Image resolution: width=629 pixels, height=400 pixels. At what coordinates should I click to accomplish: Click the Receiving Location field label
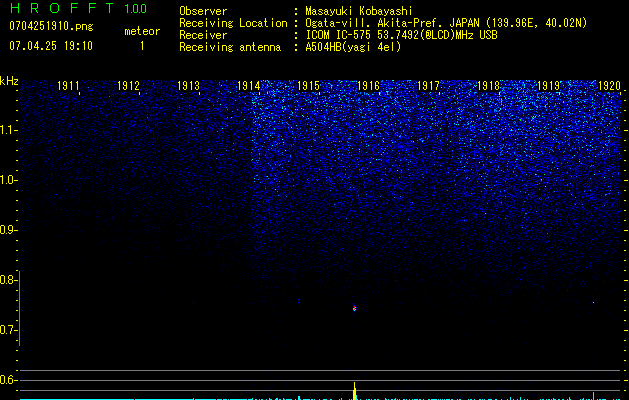coord(233,23)
